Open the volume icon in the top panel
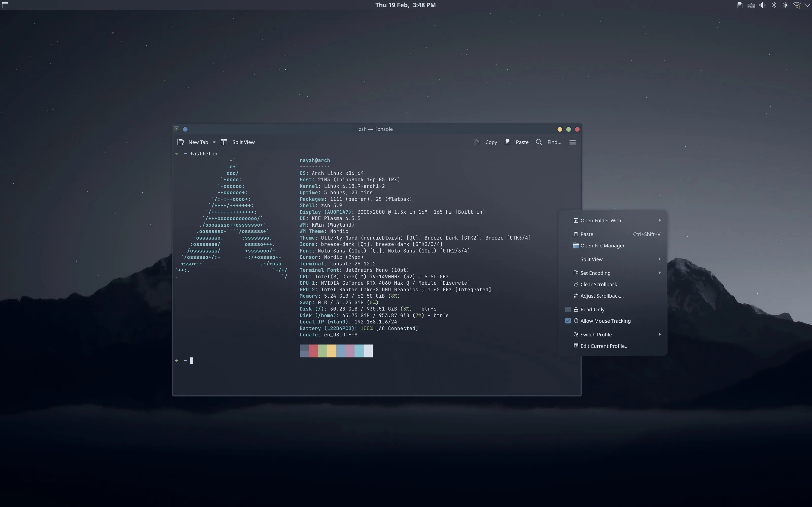Image resolution: width=812 pixels, height=507 pixels. (762, 5)
